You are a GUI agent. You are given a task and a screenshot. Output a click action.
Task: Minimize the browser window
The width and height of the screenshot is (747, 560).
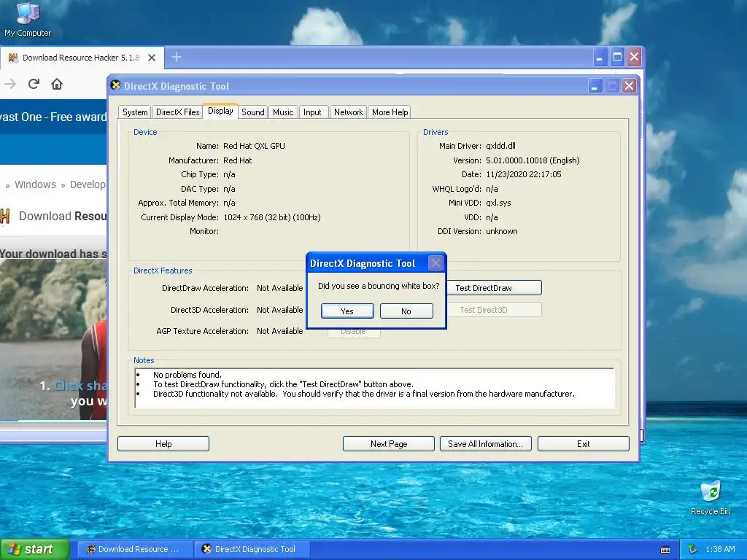coord(600,58)
